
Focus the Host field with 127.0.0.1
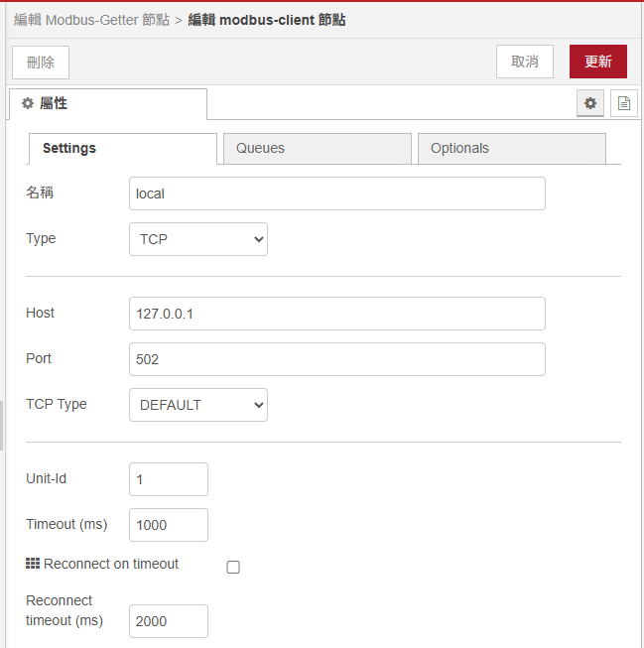tap(337, 314)
